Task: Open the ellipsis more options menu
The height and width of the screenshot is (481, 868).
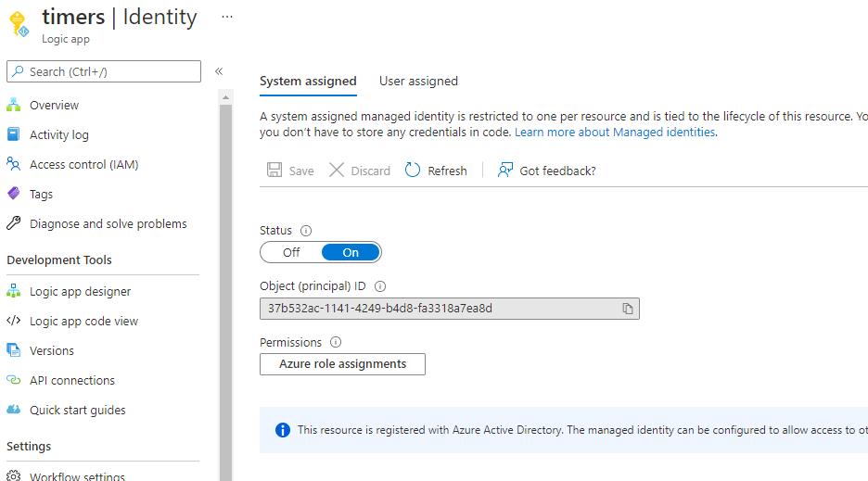Action: point(227,17)
